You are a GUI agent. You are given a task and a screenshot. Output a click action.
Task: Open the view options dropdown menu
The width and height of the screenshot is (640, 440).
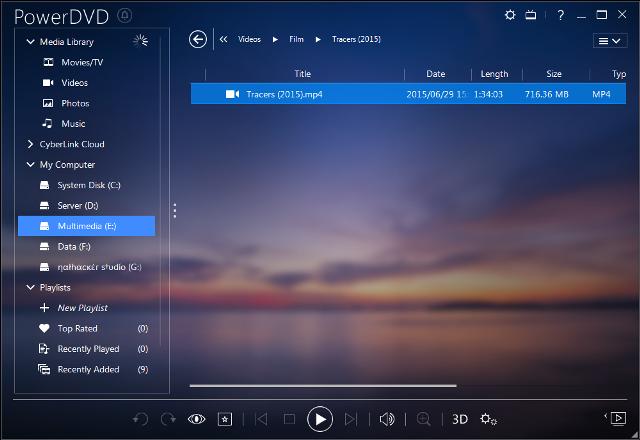(x=610, y=40)
